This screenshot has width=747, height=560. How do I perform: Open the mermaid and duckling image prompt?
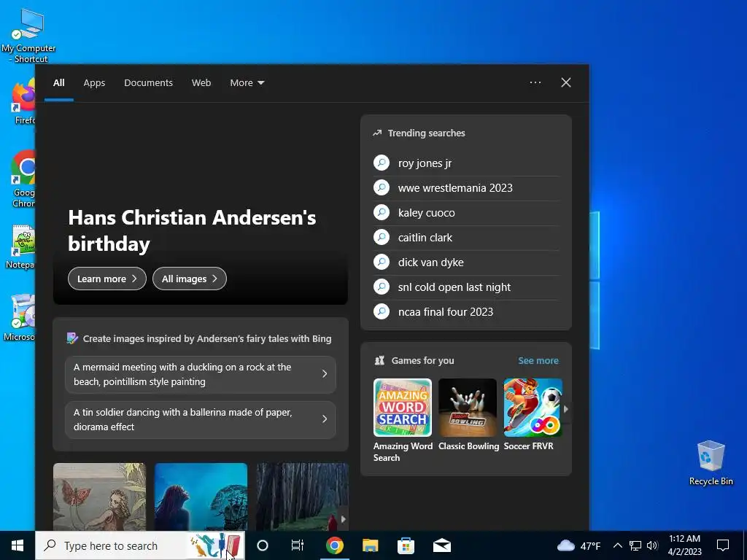coord(201,375)
